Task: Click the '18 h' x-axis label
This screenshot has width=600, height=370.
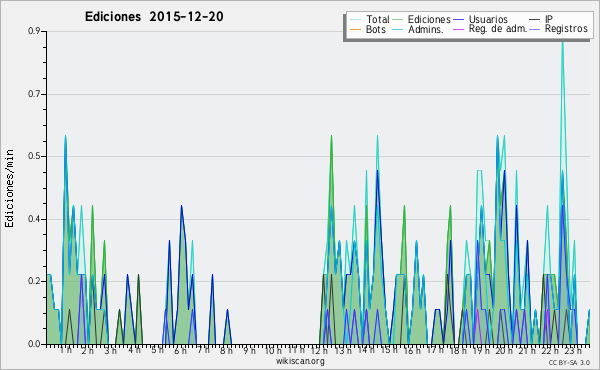Action: (x=458, y=351)
